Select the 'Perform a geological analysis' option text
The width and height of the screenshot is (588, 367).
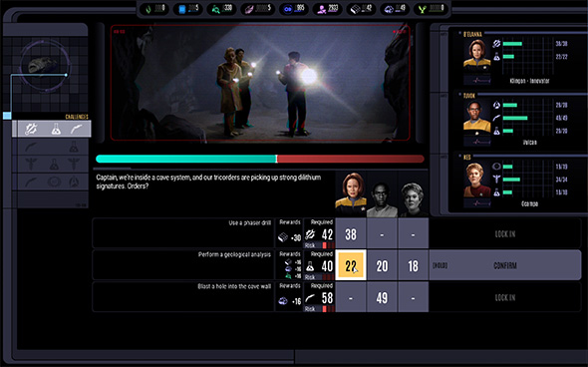click(x=234, y=254)
